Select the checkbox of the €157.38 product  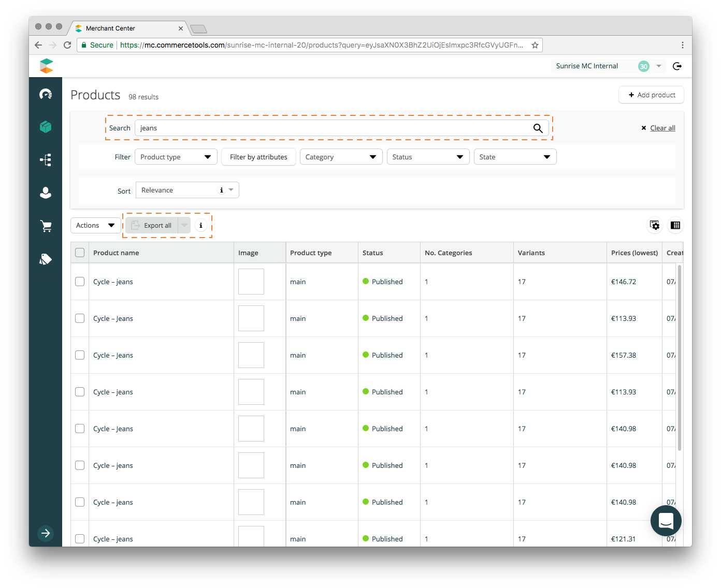80,355
